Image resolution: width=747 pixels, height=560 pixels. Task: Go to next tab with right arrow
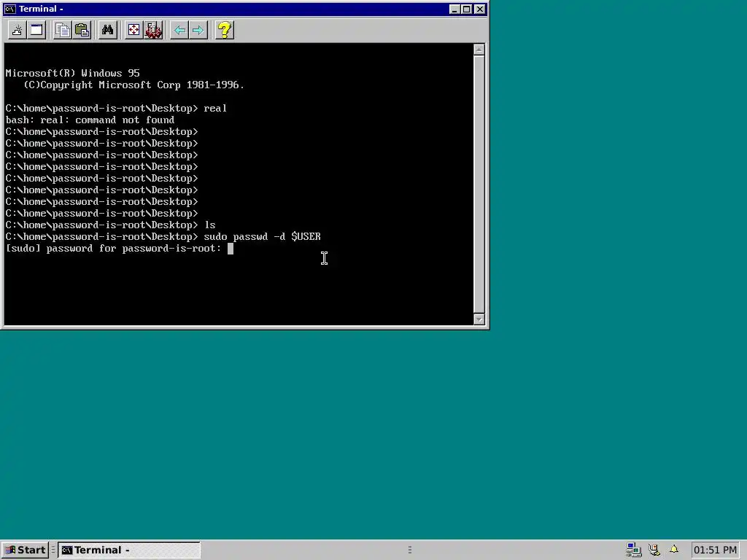click(198, 31)
